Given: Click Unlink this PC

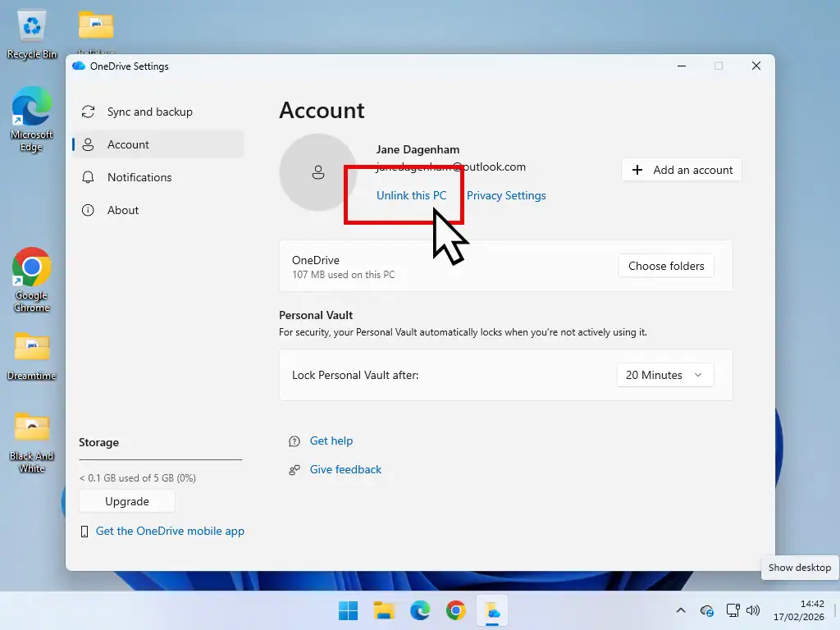Looking at the screenshot, I should click(413, 196).
